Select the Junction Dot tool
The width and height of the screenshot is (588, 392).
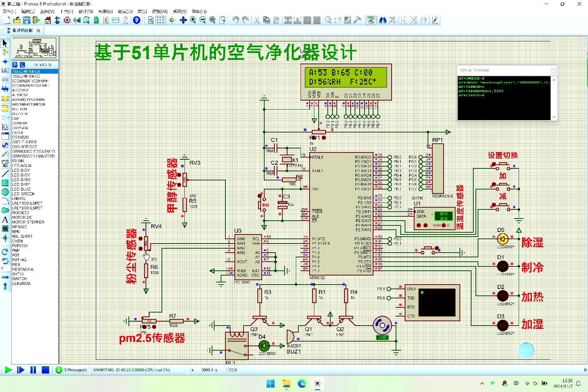pos(5,61)
